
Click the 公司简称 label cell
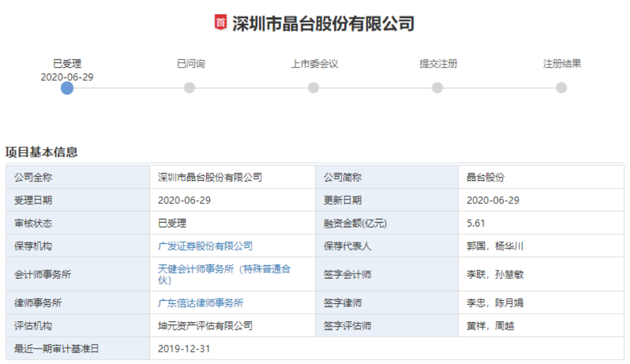click(387, 177)
